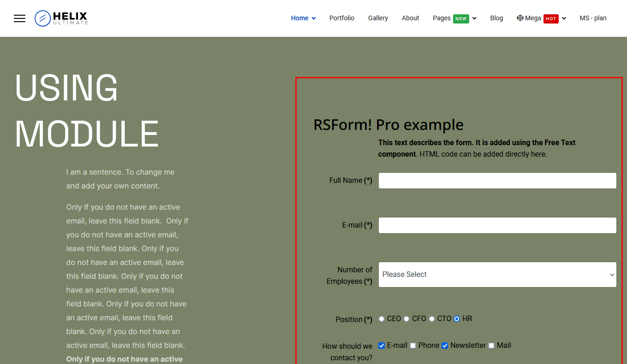The height and width of the screenshot is (364, 627).
Task: Focus the Full Name input field
Action: (x=497, y=181)
